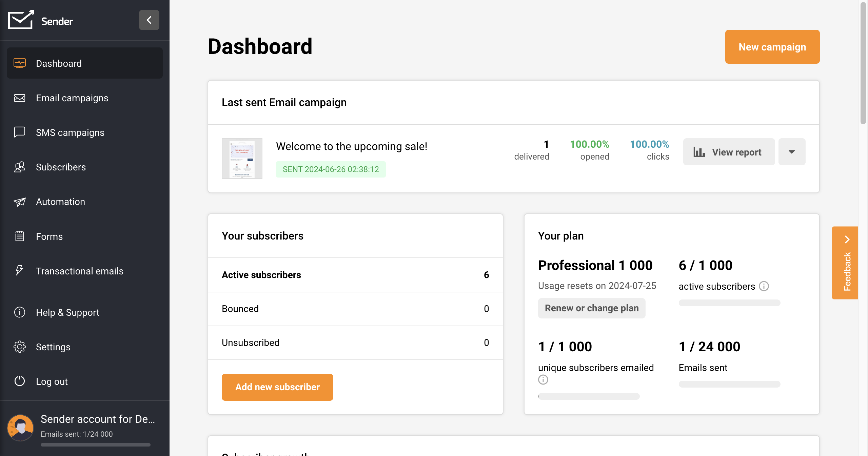The image size is (868, 456).
Task: Click the Subscribers people icon
Action: [x=20, y=167]
